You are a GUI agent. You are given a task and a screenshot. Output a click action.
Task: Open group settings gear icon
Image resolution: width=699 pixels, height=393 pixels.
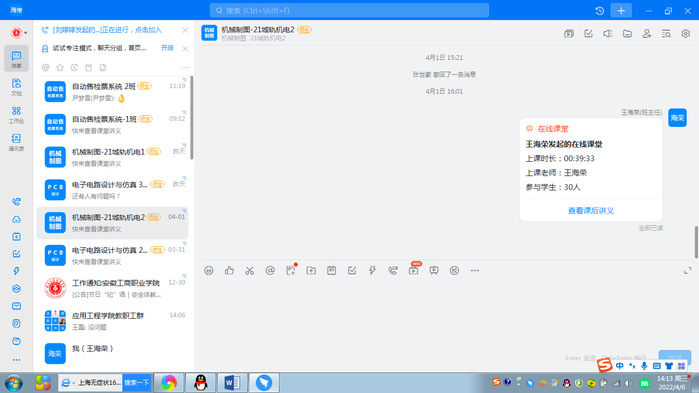[x=686, y=33]
